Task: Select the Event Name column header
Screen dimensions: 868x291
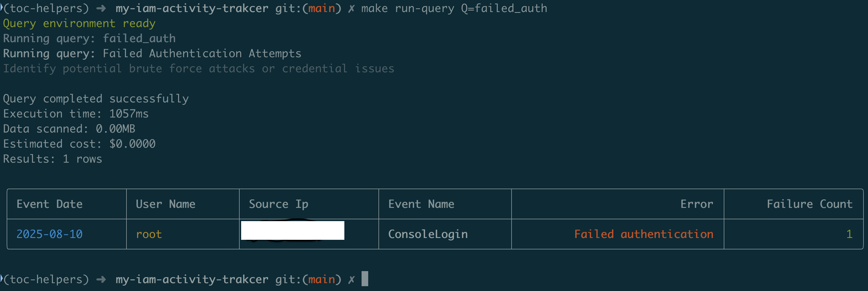Action: tap(421, 204)
